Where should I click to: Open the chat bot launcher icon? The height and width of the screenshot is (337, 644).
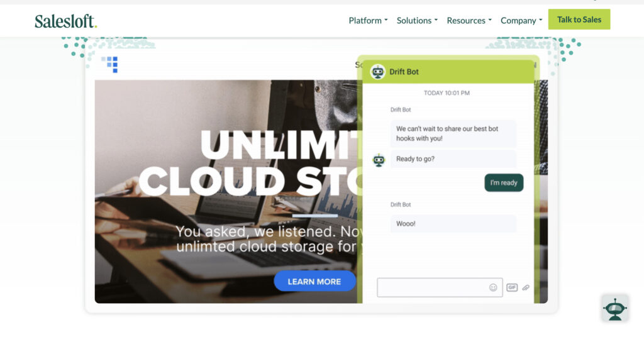615,308
